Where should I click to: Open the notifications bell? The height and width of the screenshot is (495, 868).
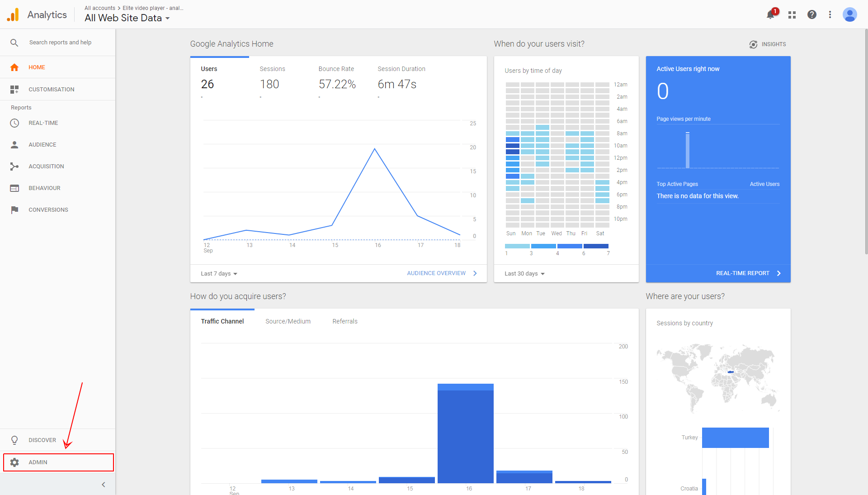(x=770, y=15)
